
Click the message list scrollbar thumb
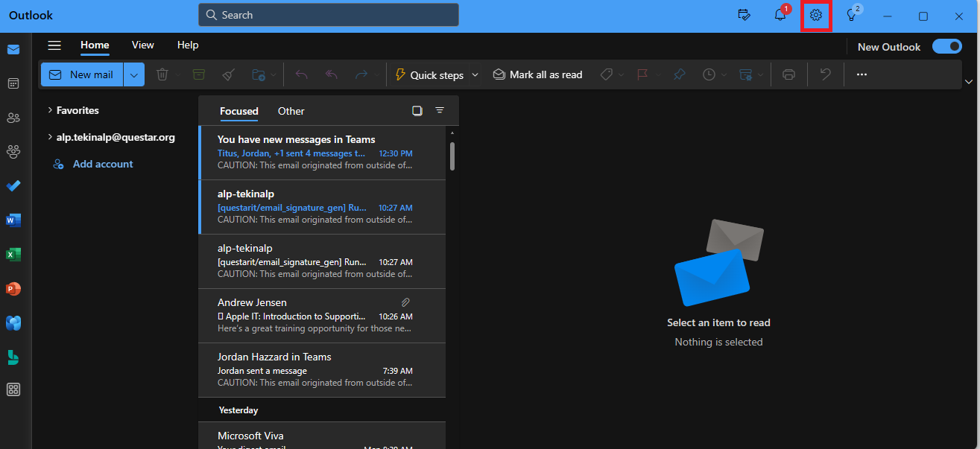452,156
